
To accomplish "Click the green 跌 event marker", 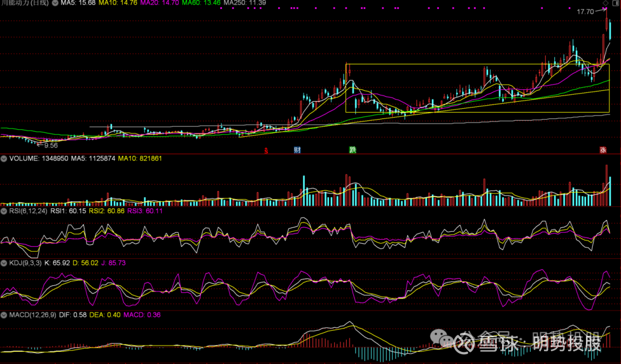I will 352,150.
